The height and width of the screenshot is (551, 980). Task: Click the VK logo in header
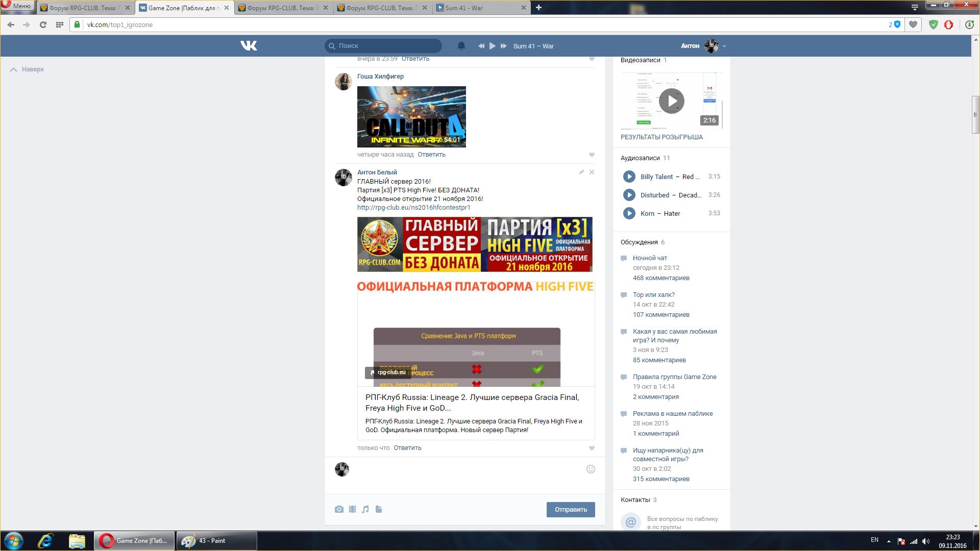249,46
